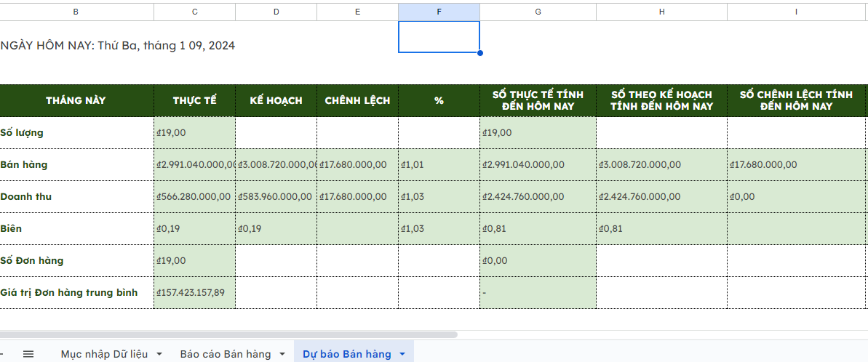Select column H header

662,12
